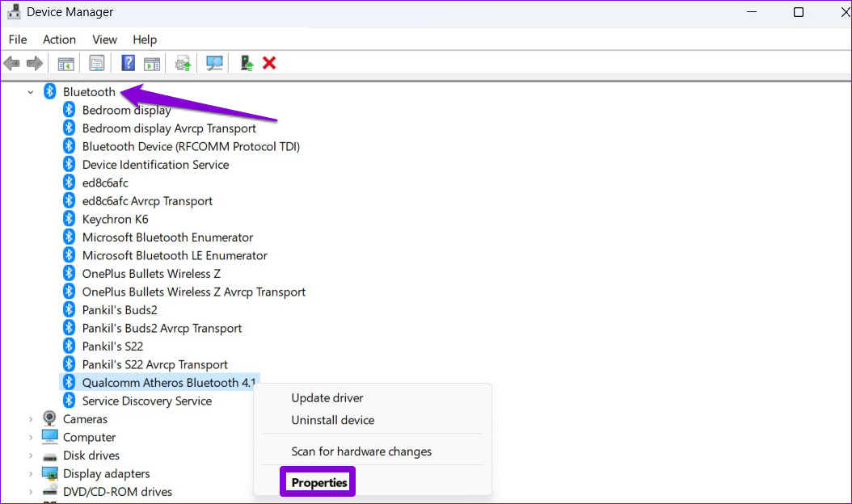Select OnePlus Bullets Wireless Z device
Screen dimensions: 852x504
coord(151,273)
